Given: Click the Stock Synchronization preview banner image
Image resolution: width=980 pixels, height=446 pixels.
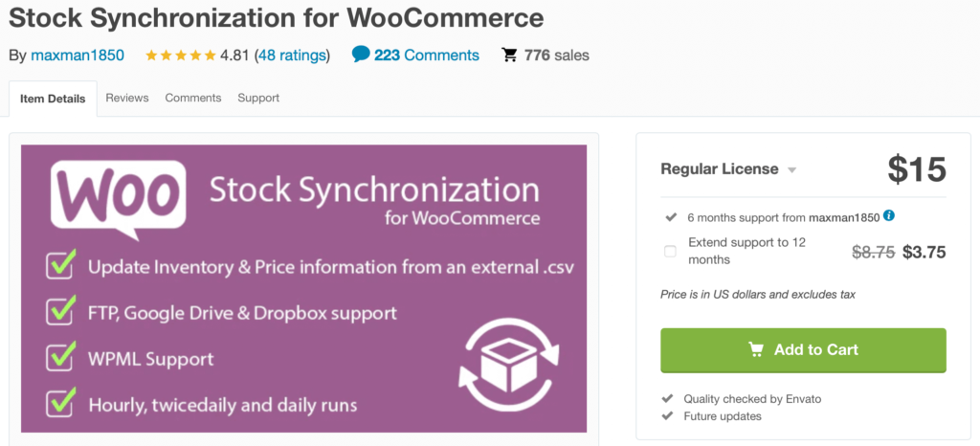Looking at the screenshot, I should (x=303, y=289).
